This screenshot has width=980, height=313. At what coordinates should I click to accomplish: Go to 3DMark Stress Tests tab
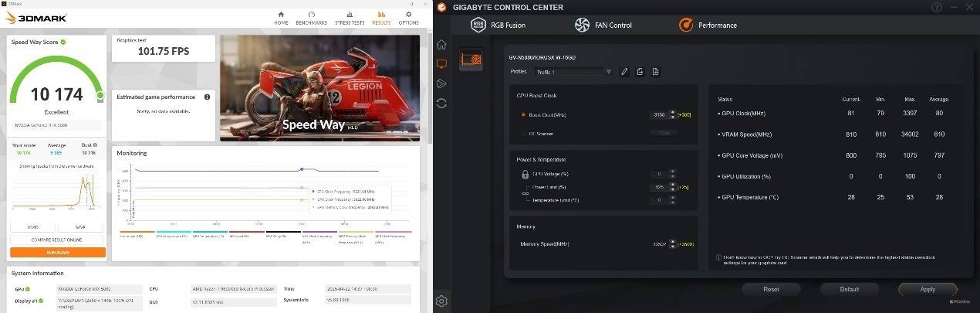pos(350,18)
